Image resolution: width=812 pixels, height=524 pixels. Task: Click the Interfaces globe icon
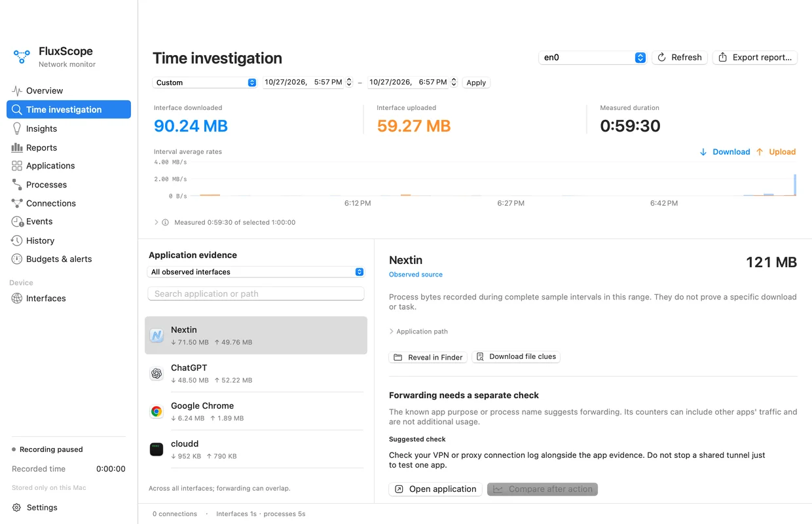tap(17, 298)
